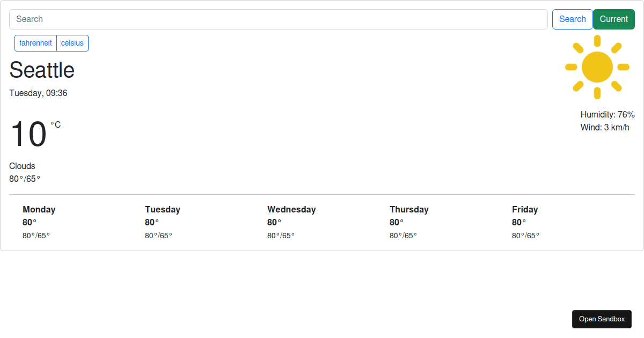This screenshot has height=338, width=644.
Task: Click the Search button
Action: coord(572,19)
